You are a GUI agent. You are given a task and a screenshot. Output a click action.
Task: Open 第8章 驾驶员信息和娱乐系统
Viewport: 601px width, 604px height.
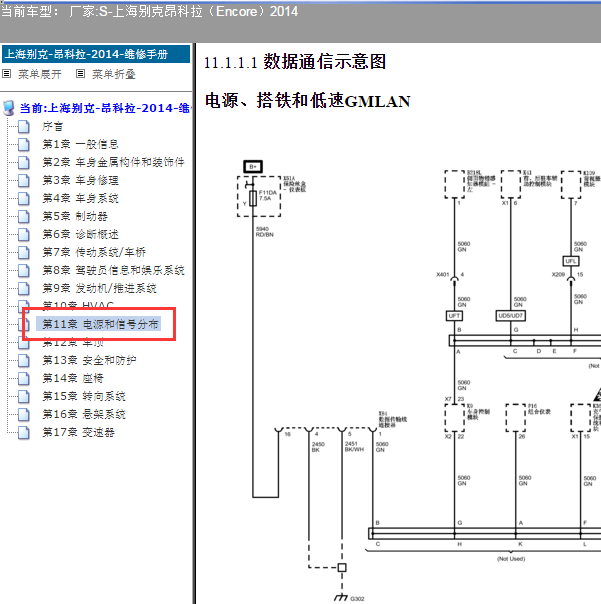(113, 270)
